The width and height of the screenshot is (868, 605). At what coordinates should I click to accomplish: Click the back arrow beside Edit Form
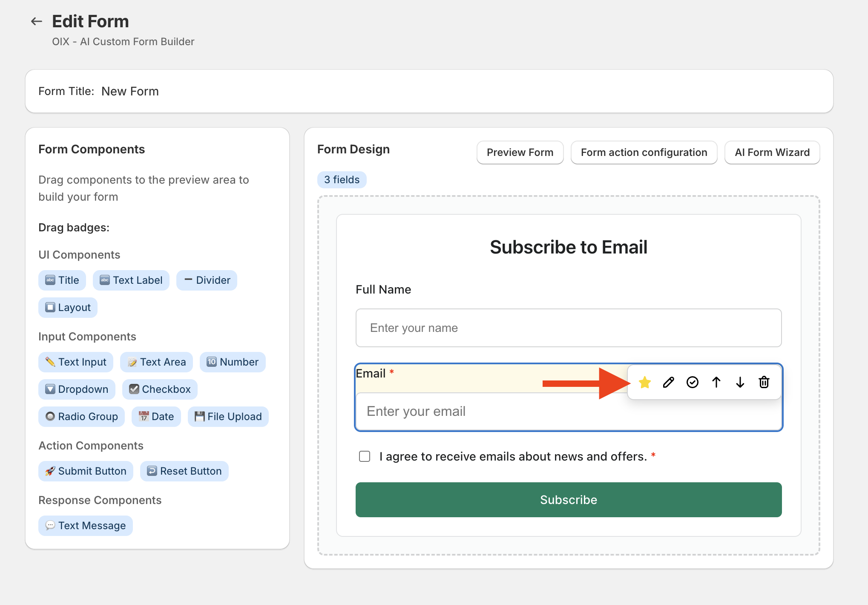click(37, 21)
